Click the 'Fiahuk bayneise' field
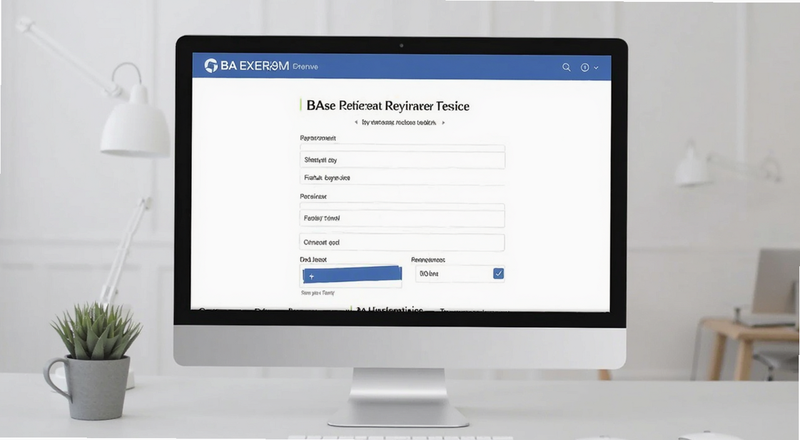The width and height of the screenshot is (800, 440). (402, 178)
